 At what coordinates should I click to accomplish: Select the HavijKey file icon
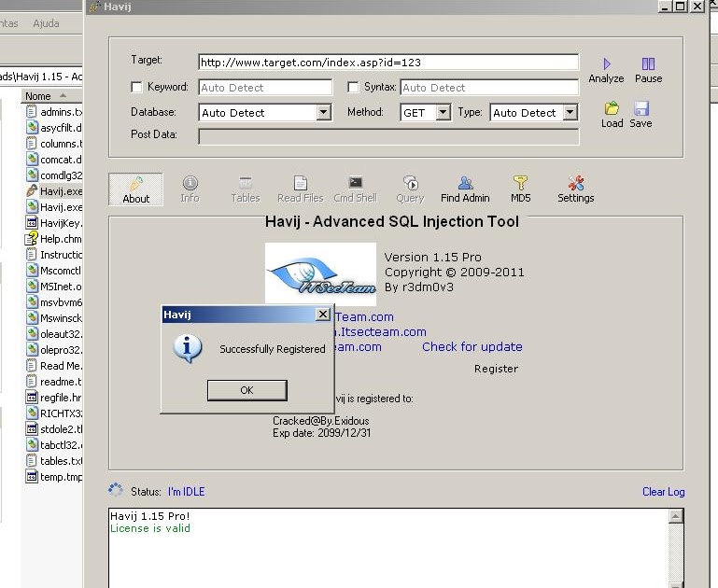(x=31, y=223)
